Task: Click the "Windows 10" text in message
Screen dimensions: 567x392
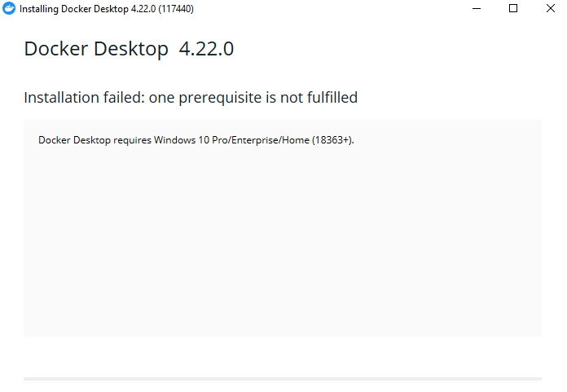Action: [x=182, y=140]
